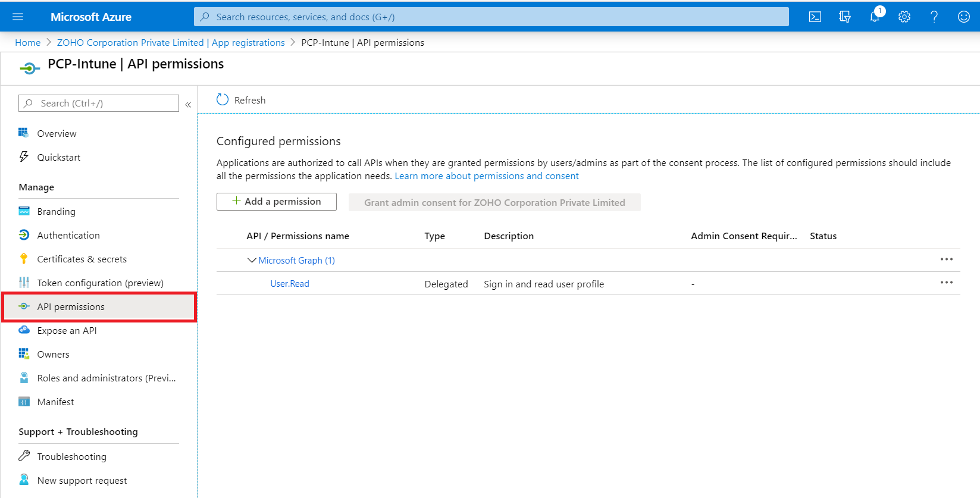Open Cloud Shell from the top bar

coord(815,17)
